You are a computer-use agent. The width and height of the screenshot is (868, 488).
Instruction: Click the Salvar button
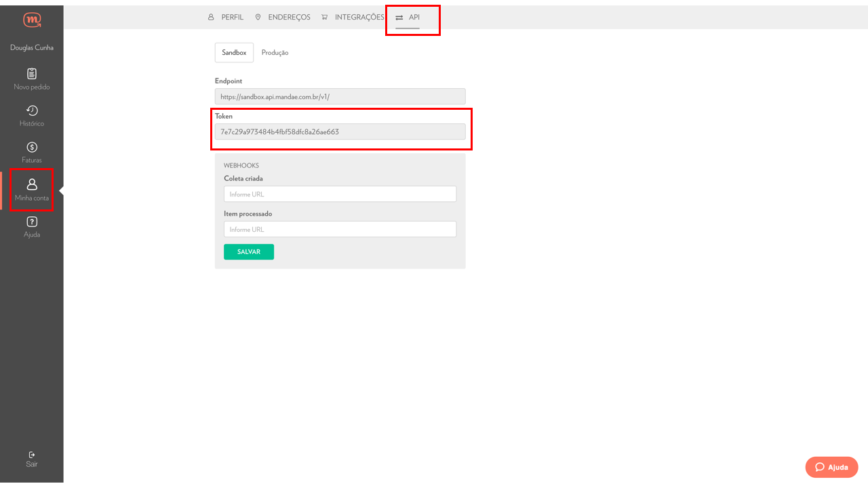point(249,251)
